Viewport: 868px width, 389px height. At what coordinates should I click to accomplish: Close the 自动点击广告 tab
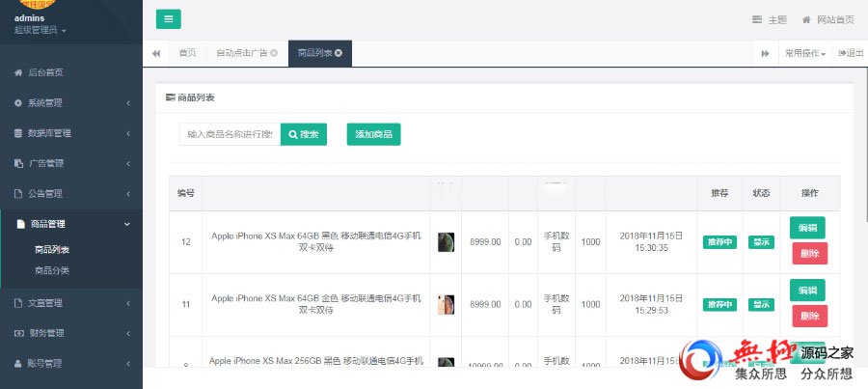(274, 53)
